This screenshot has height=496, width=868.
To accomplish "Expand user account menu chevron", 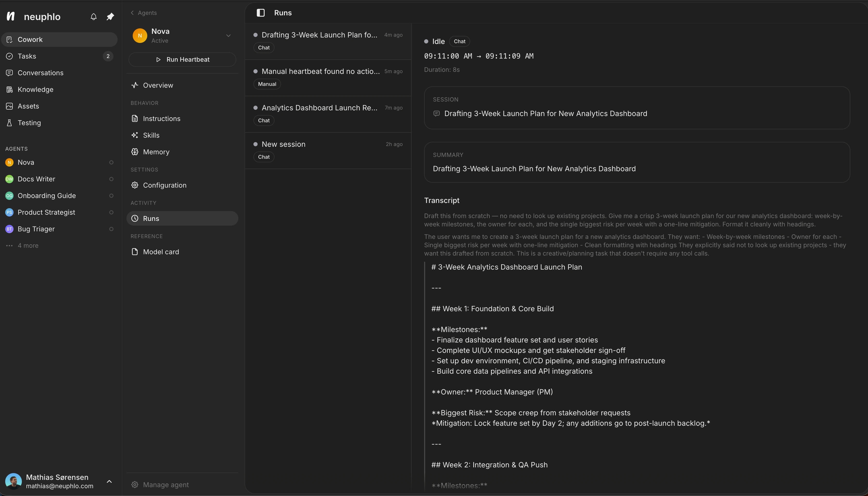I will [109, 481].
